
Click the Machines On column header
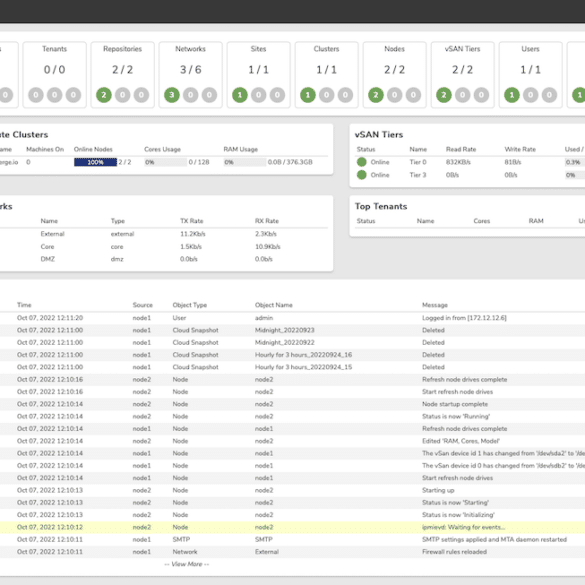(x=45, y=149)
